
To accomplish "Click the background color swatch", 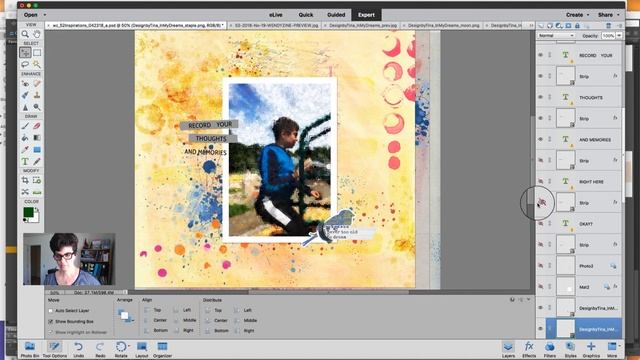I will pos(35,218).
